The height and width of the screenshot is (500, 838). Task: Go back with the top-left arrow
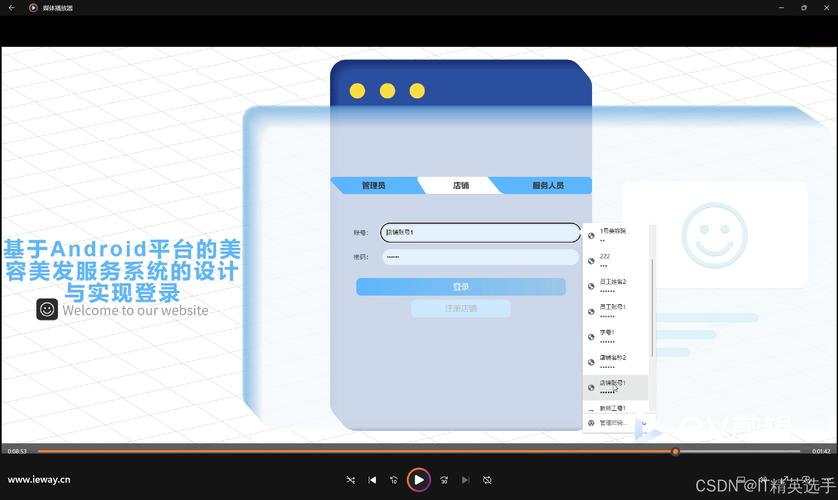coord(12,7)
